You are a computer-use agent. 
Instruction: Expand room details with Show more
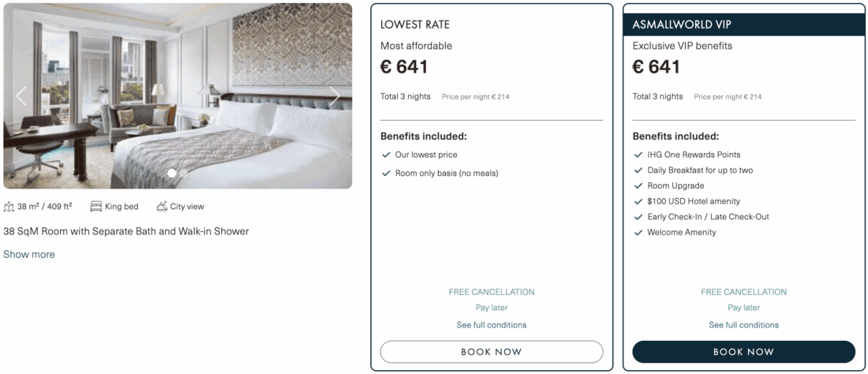coord(29,255)
